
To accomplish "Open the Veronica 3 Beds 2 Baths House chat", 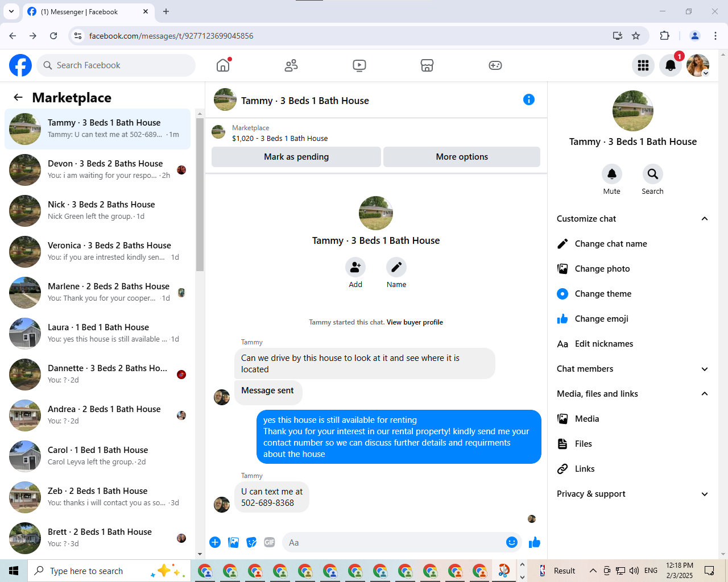I will 97,252.
